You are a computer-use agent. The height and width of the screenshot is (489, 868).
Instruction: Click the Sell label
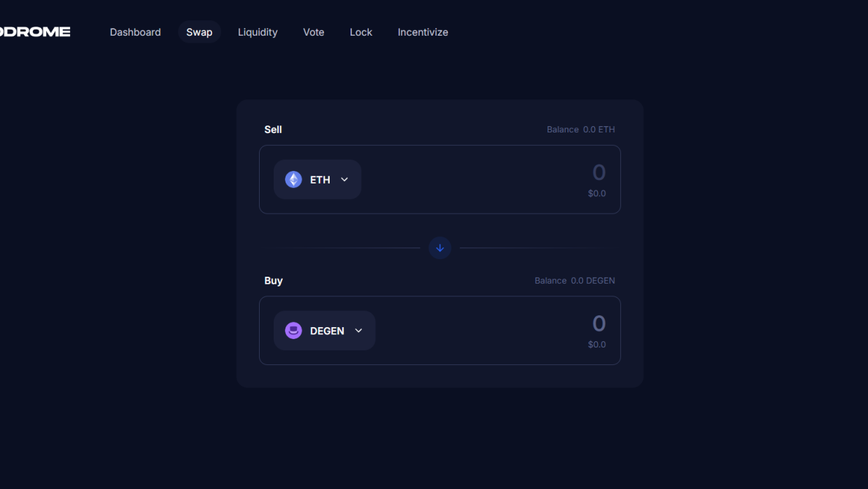[273, 130]
